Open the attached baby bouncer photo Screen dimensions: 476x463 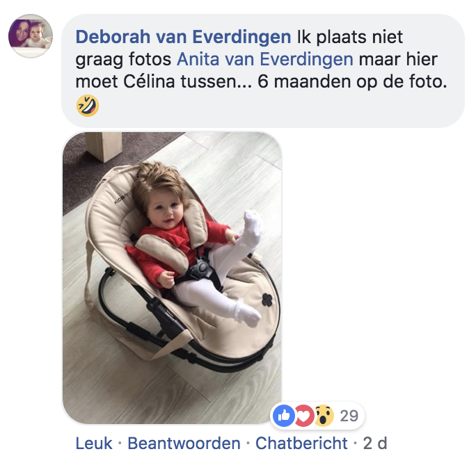(x=172, y=278)
